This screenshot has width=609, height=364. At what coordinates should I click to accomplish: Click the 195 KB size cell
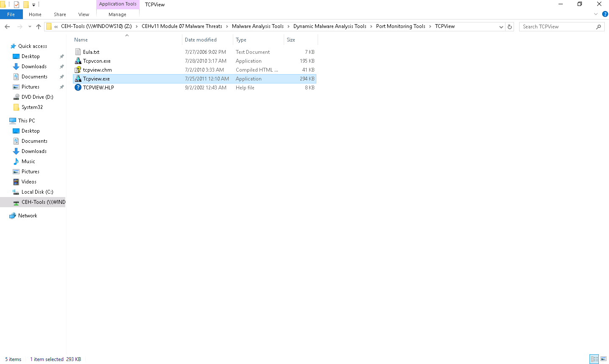pyautogui.click(x=307, y=61)
